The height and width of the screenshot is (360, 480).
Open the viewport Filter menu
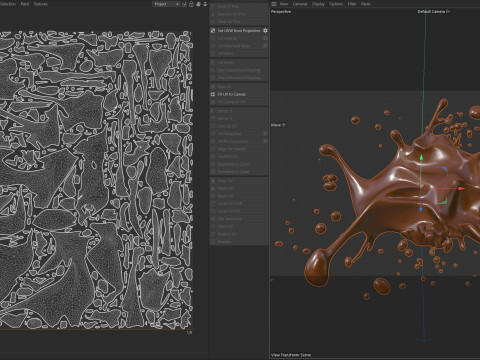[x=352, y=4]
